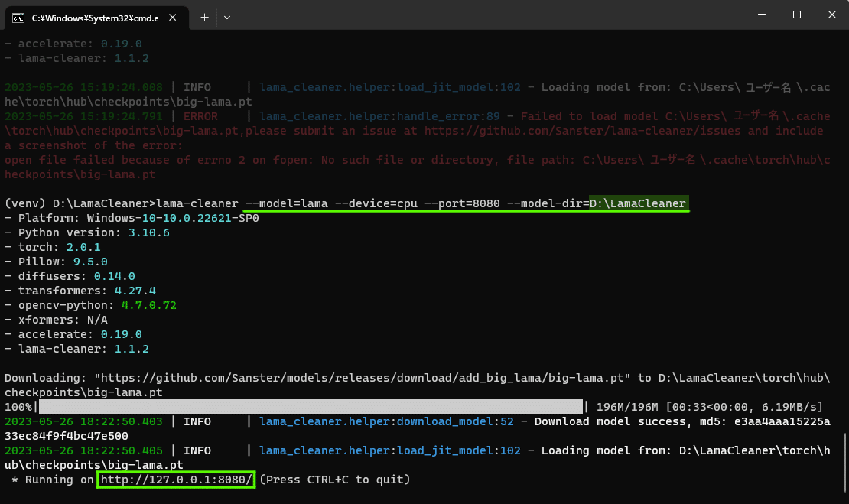Screen dimensions: 849x504
Task: Click the Download model success message
Action: tap(611, 421)
